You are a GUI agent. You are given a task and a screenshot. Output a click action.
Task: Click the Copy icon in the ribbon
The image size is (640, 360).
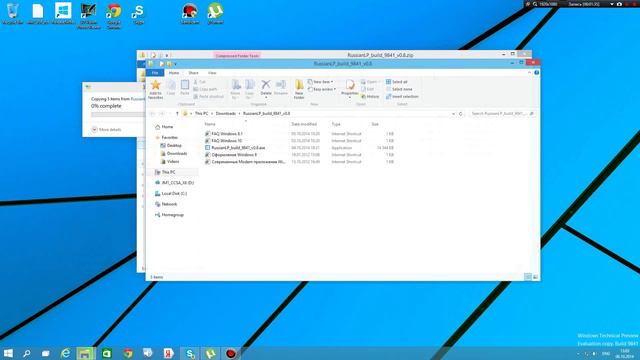171,85
